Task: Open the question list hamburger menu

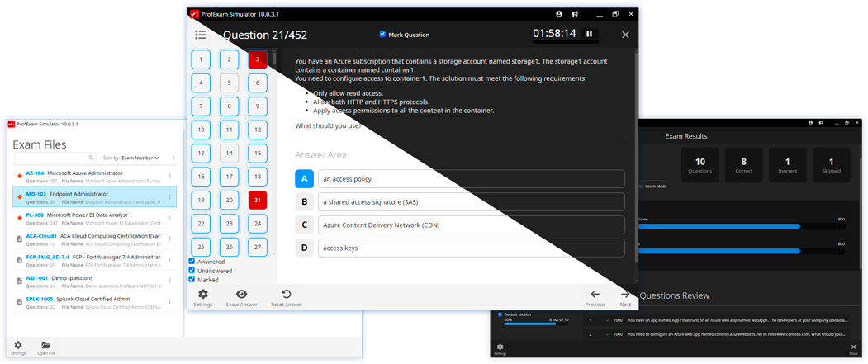Action: coord(201,35)
